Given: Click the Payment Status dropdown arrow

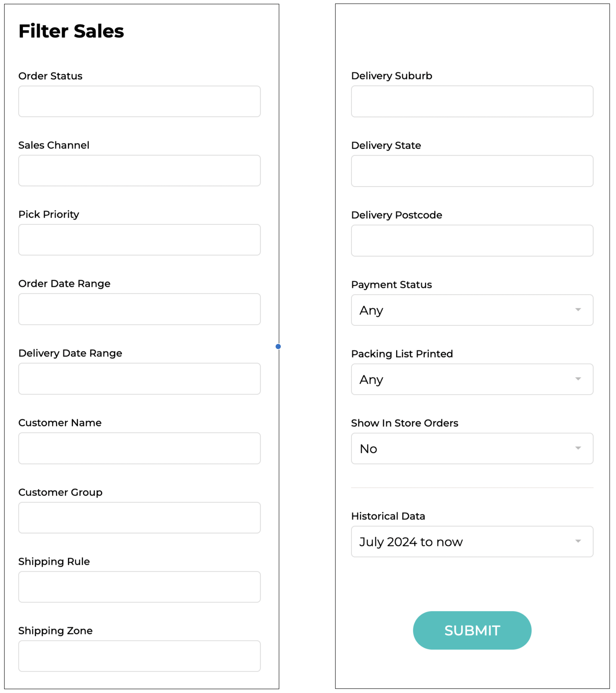Looking at the screenshot, I should click(x=578, y=310).
